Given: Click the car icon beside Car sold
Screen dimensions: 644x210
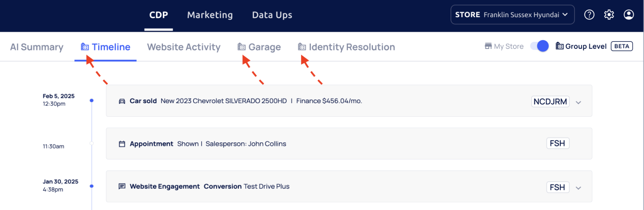Looking at the screenshot, I should (x=122, y=101).
